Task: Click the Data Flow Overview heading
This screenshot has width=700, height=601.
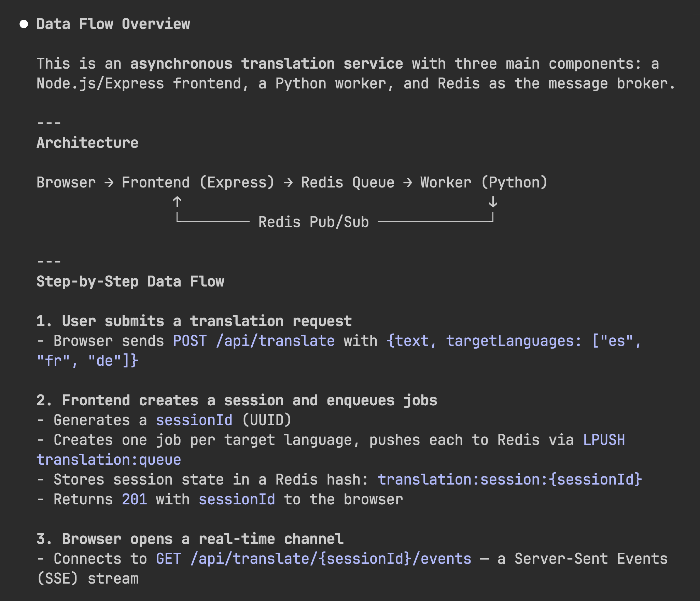Action: tap(113, 24)
